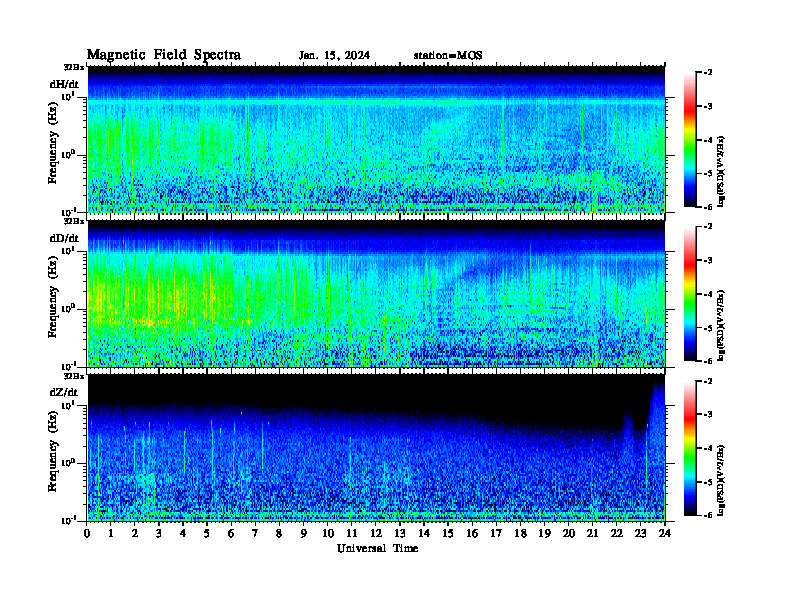Viewport: 792px width, 612px height.
Task: Click hour '19' on Universal Time axis
Action: pos(544,533)
